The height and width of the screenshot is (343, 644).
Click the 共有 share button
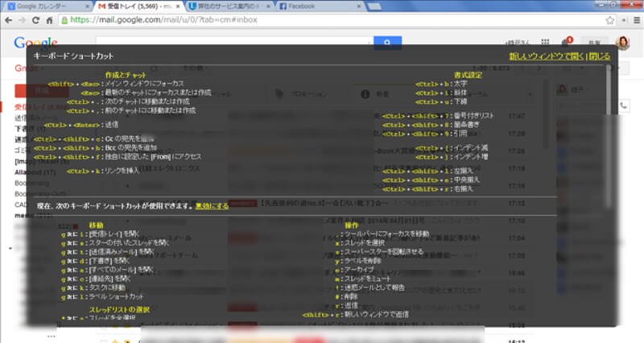coord(595,43)
